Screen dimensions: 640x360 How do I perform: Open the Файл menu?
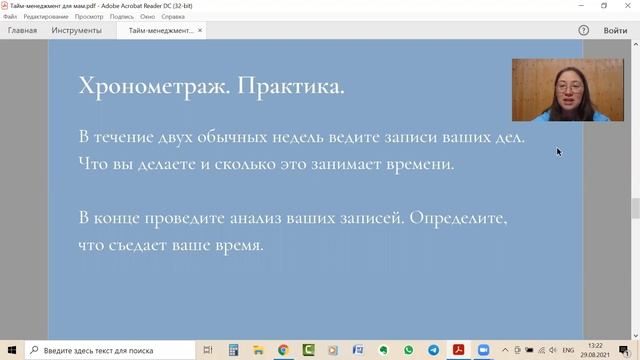click(10, 17)
